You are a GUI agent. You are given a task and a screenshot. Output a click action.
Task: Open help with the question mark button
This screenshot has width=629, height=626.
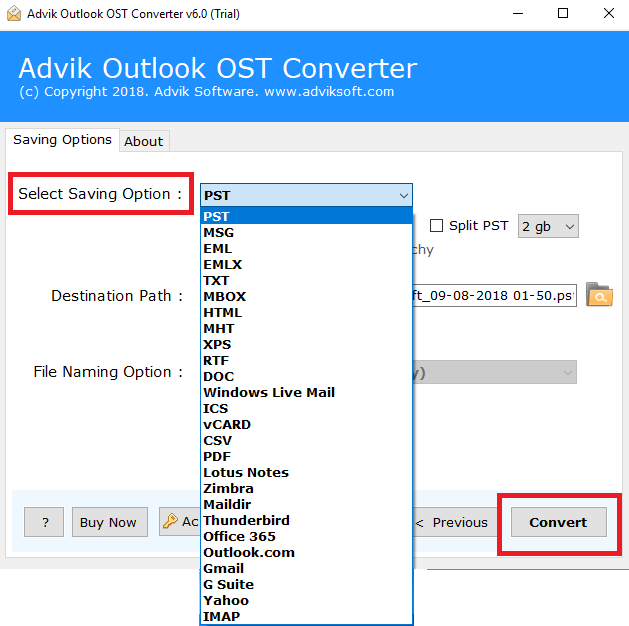tap(44, 522)
